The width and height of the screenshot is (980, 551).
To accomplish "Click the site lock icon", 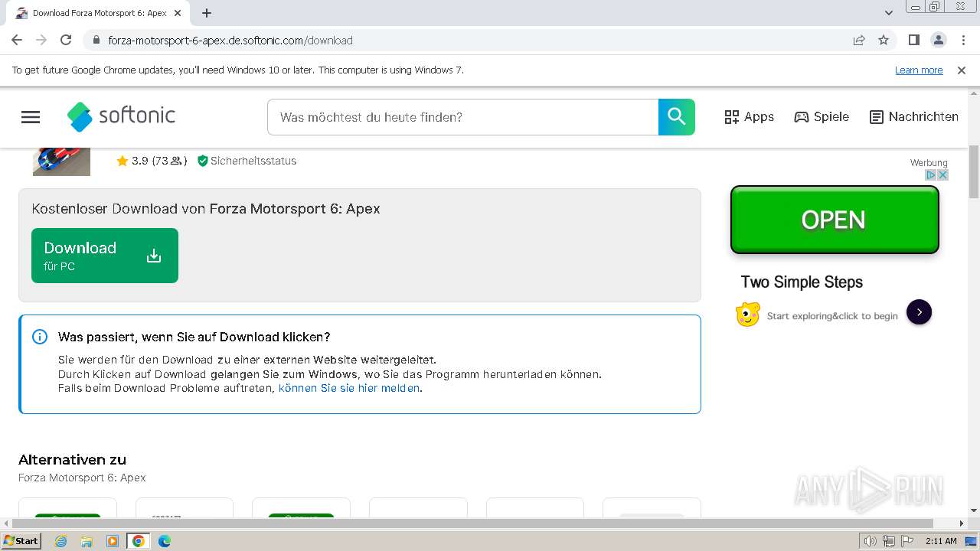I will (96, 40).
